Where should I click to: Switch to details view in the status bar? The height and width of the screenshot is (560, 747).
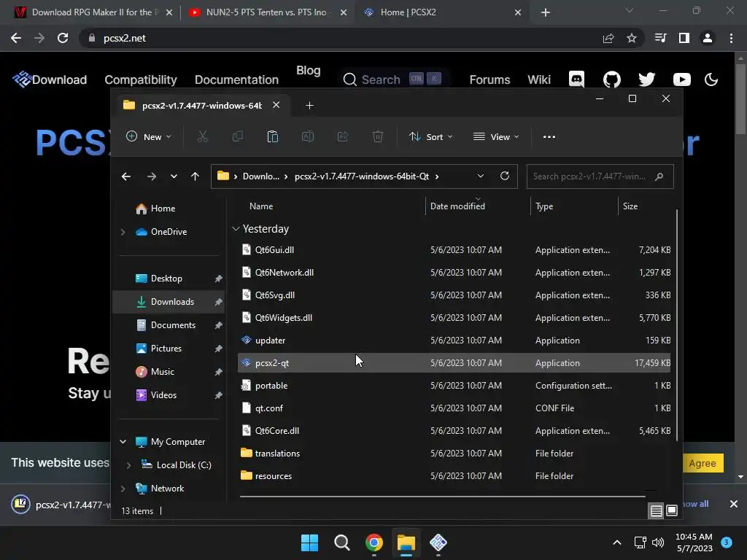[656, 510]
